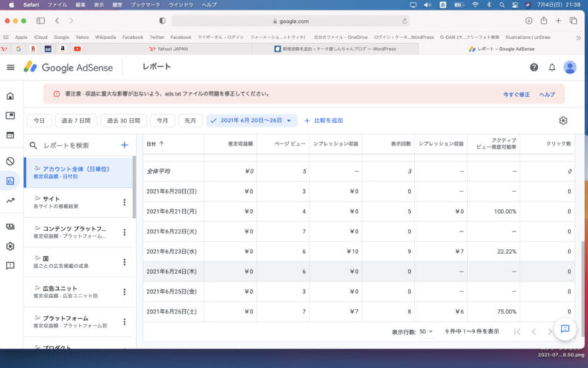Select the 先月 date filter

[x=190, y=121]
